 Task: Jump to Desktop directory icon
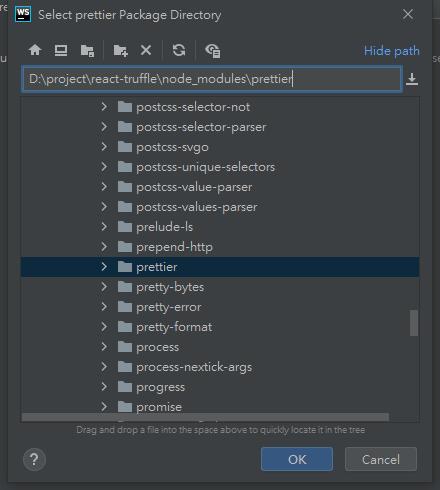point(61,50)
